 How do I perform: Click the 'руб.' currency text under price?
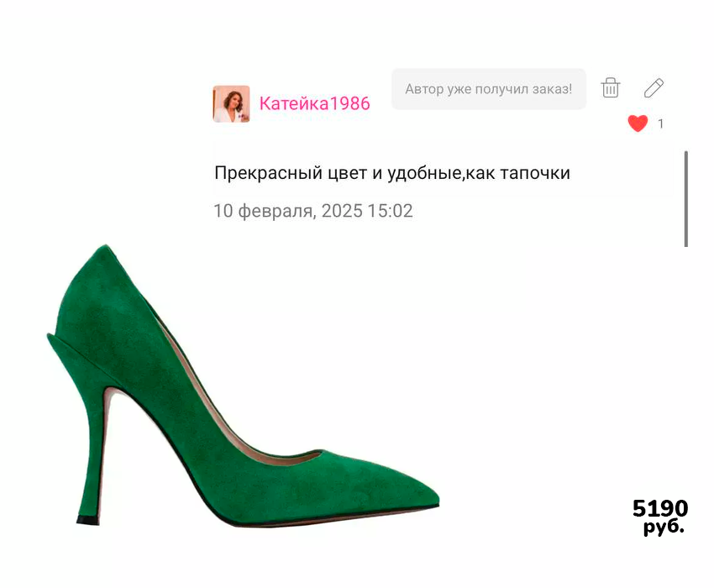pos(664,527)
